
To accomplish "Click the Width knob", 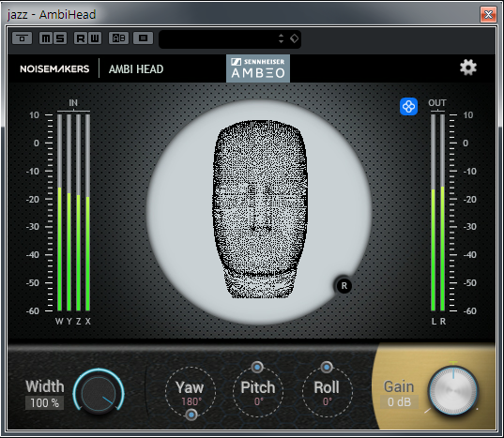I will tap(99, 394).
